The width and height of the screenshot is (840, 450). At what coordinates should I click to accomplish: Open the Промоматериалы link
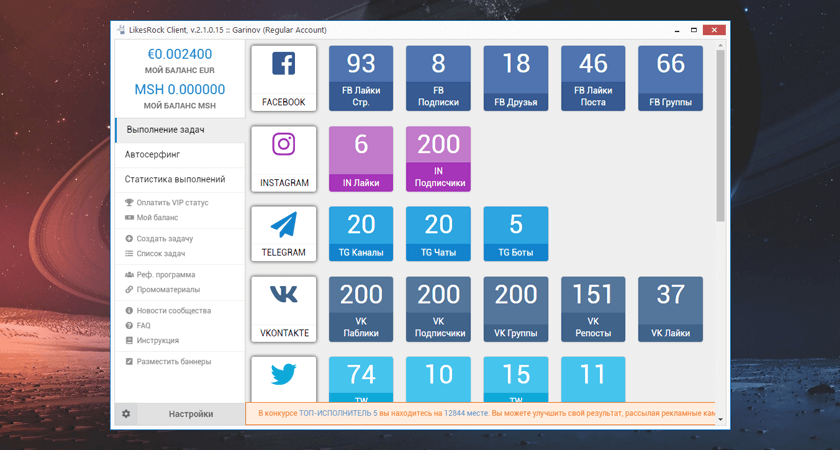click(168, 289)
